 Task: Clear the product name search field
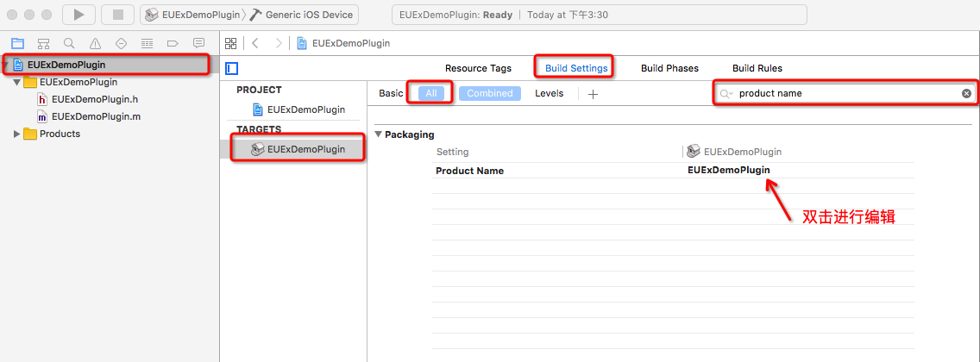(x=966, y=94)
